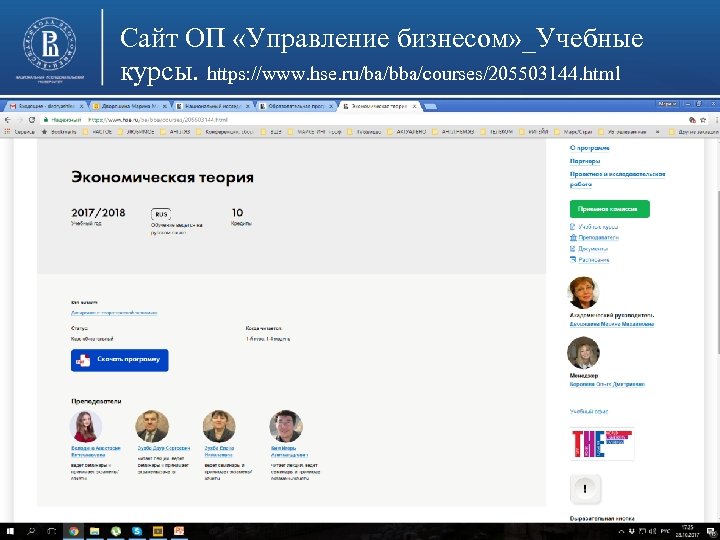Click the volume icon in system tray
This screenshot has height=540, width=720.
pyautogui.click(x=652, y=532)
